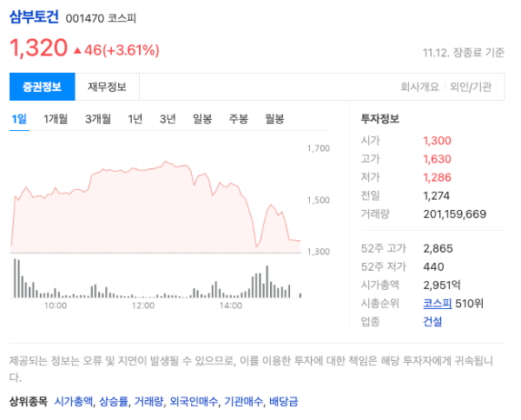Click the 투자정보 heading
Image resolution: width=521 pixels, height=420 pixels.
pos(380,119)
